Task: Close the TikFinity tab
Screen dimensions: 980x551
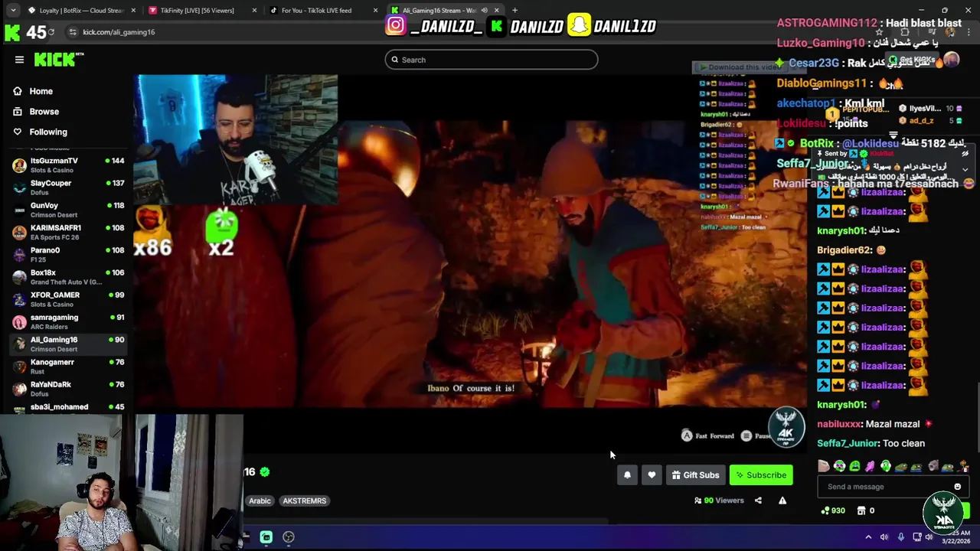Action: tap(254, 11)
